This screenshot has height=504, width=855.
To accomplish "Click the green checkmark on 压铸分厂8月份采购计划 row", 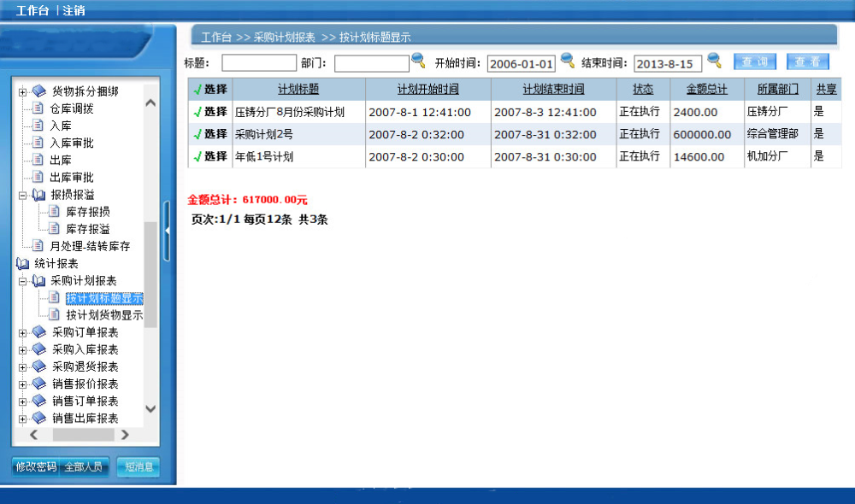I will [x=198, y=112].
